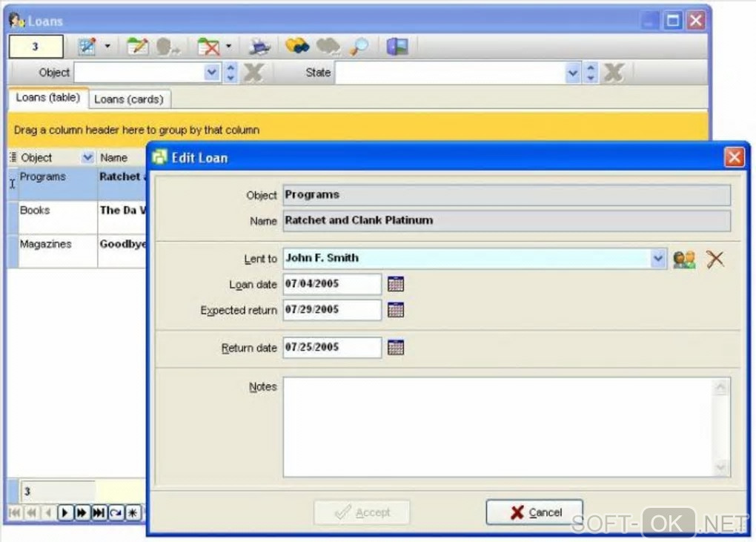Click the print icon in the Loans toolbar
The width and height of the screenshot is (756, 542).
tap(260, 47)
